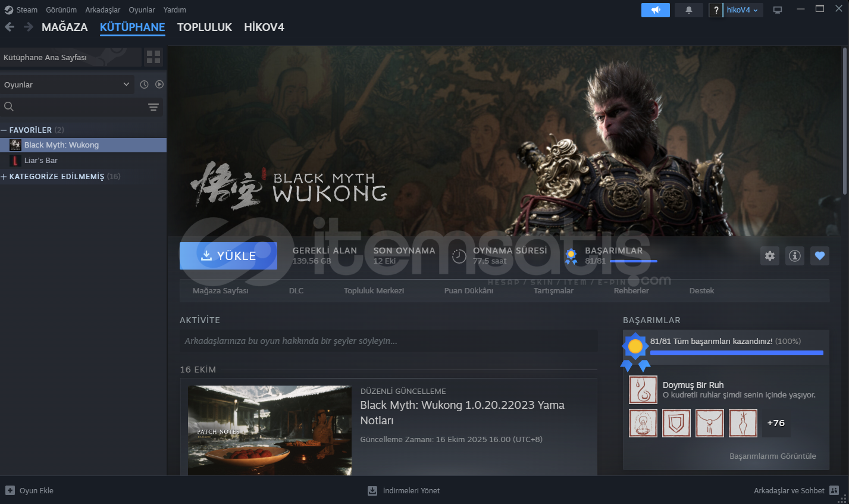The width and height of the screenshot is (849, 504).
Task: Click the vase achievement icon
Action: coord(743,423)
